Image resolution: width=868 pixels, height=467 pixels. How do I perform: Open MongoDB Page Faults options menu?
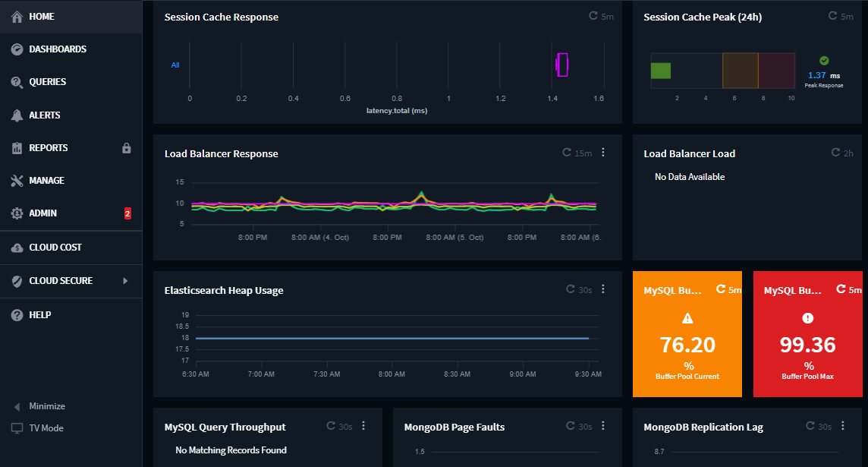tap(603, 426)
